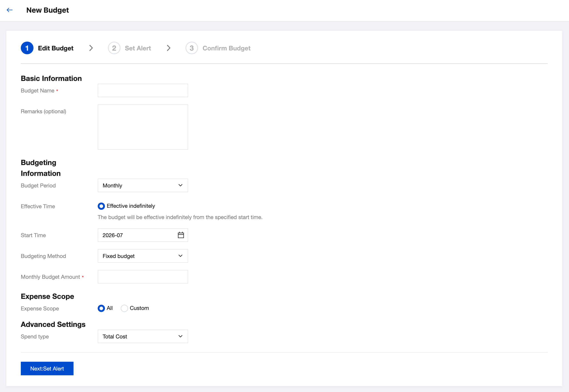Viewport: 569px width, 392px height.
Task: Click the Budgeting Method label
Action: point(43,256)
